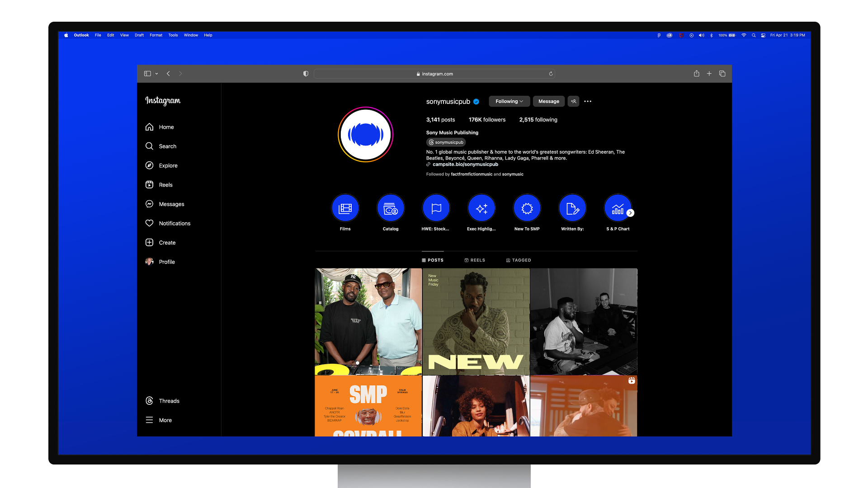Open the reel post with hugging men
The width and height of the screenshot is (868, 488).
pos(584,406)
